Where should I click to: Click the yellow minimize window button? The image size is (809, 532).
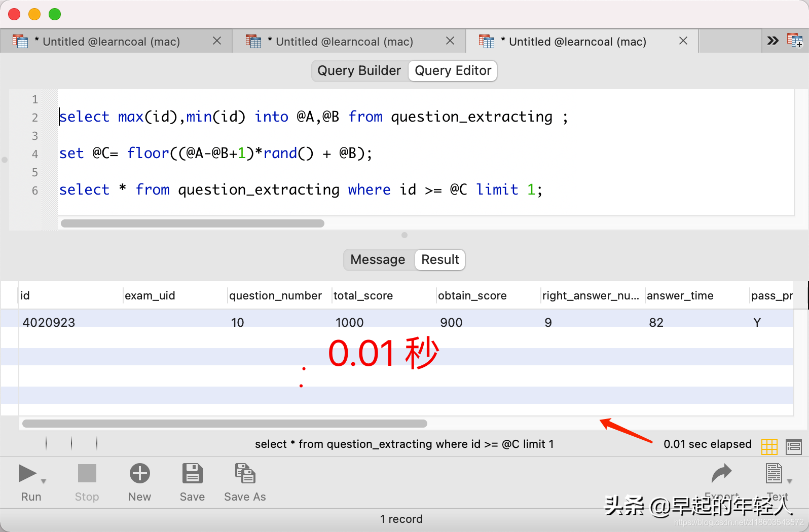[x=34, y=14]
